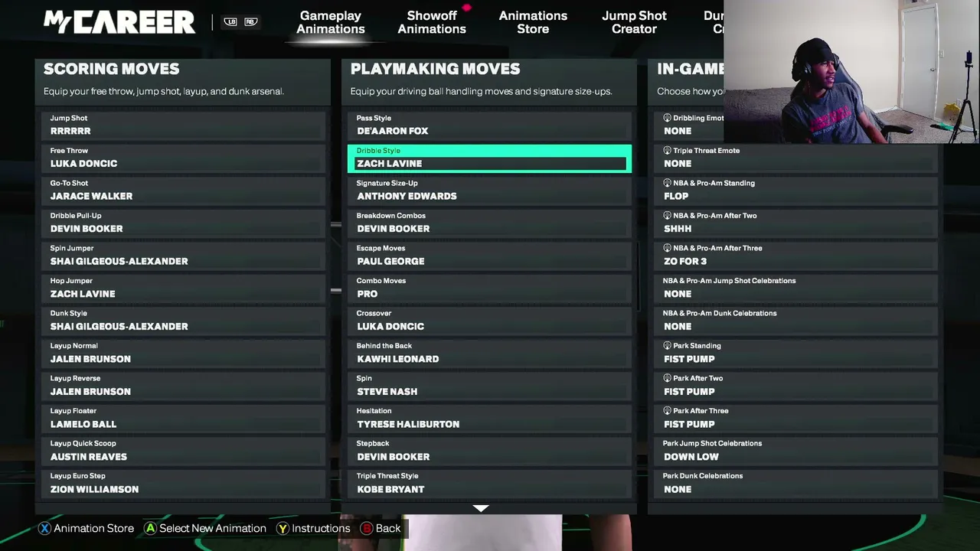The width and height of the screenshot is (980, 551).
Task: Choose the Breakdown Combos Devin Booker row
Action: click(489, 223)
